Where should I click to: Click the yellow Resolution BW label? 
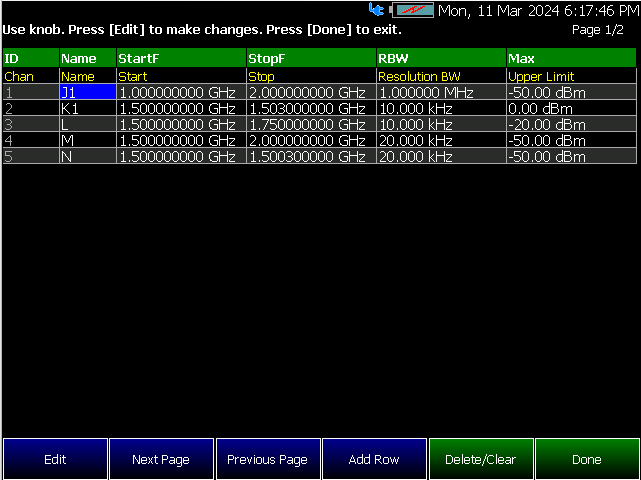pos(419,76)
